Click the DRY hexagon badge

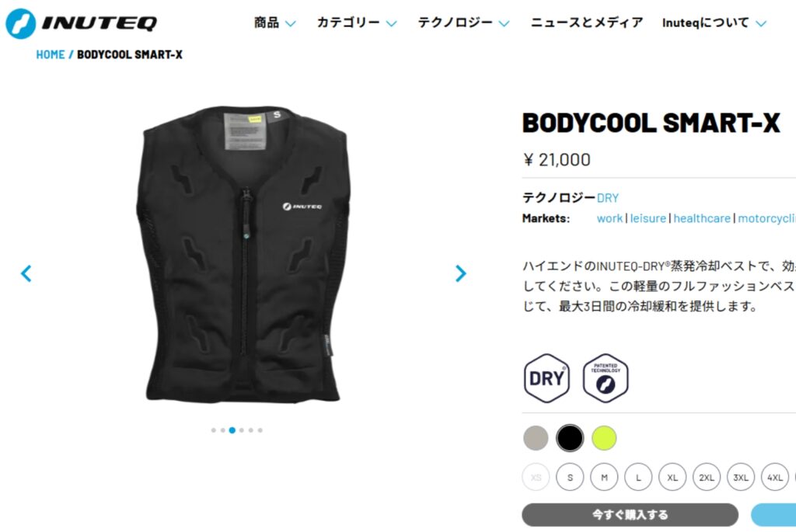[546, 378]
